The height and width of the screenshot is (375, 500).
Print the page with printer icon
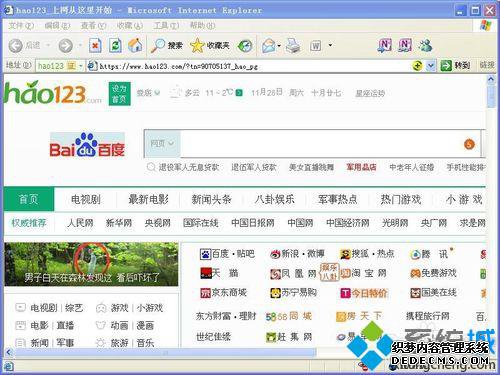[x=293, y=46]
